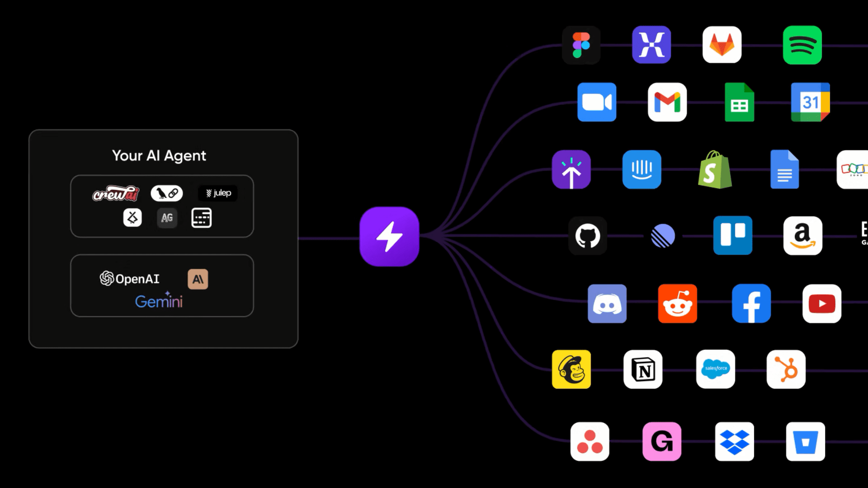Open the Bitbucket icon
This screenshot has width=868, height=488.
(806, 441)
